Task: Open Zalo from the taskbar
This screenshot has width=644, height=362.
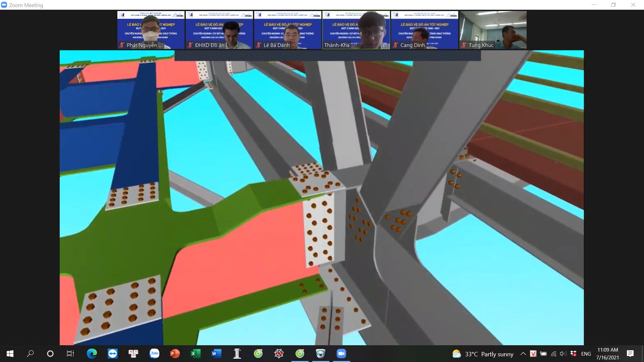Action: (154, 353)
